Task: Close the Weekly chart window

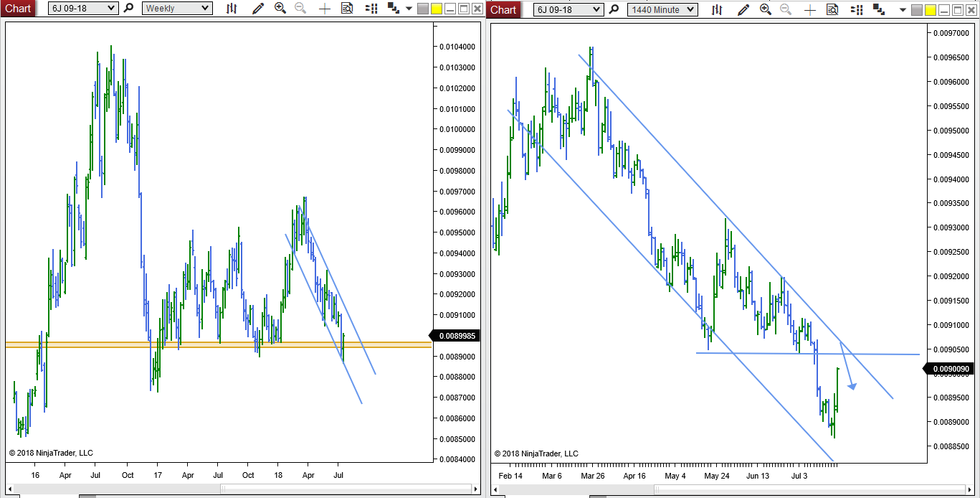Action: (476, 9)
